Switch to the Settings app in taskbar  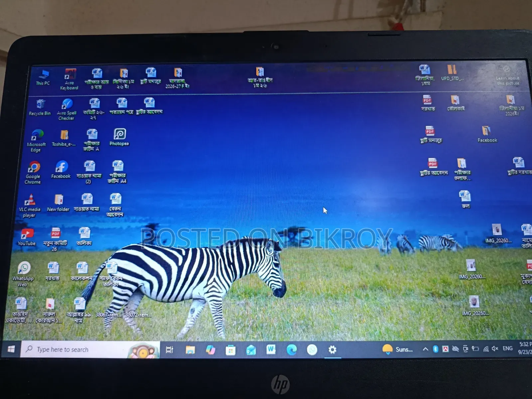click(332, 350)
